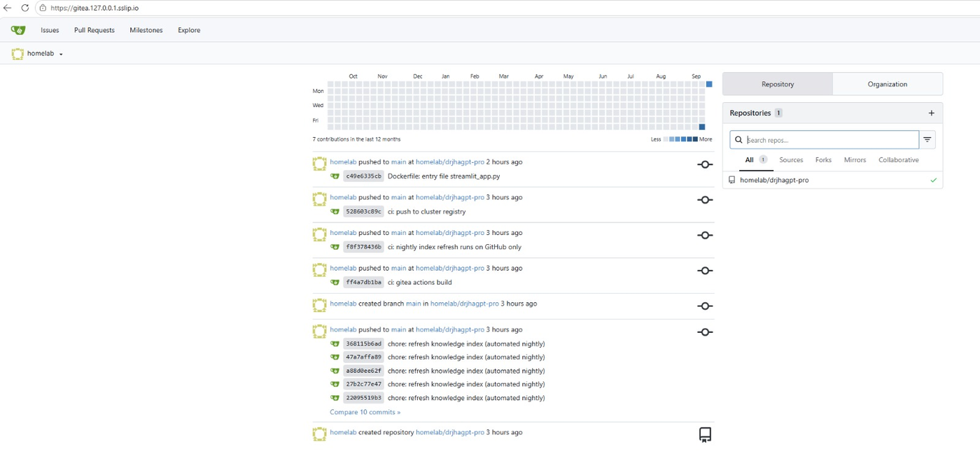Go back with browser back arrow

(x=8, y=8)
